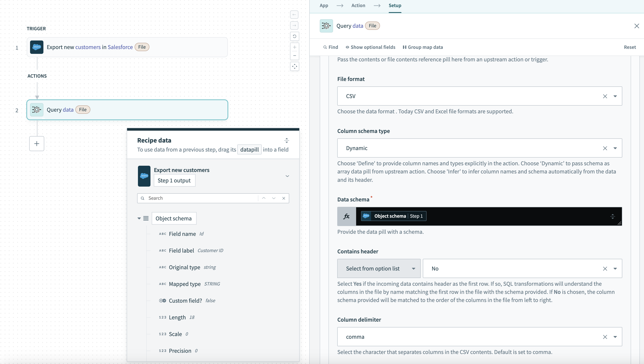Viewport: 644px width, 364px height.
Task: Click the Salesforce icon on the trigger step
Action: coord(37,47)
